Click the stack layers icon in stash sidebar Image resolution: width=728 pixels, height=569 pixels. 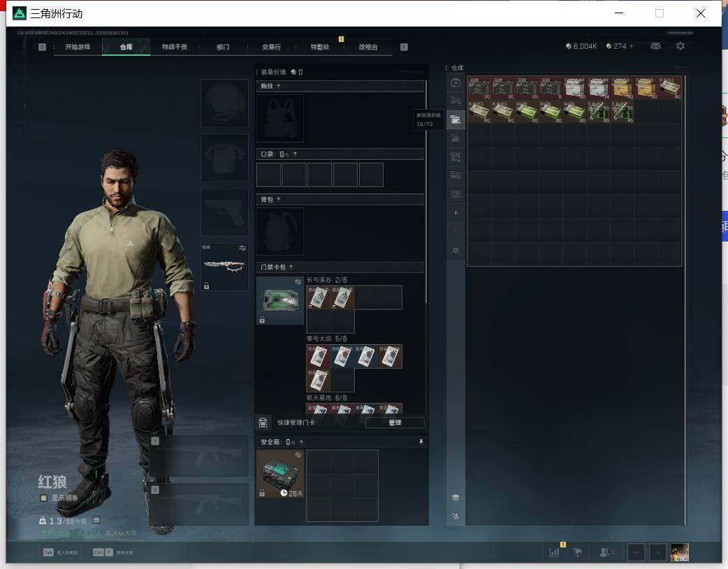(x=456, y=497)
